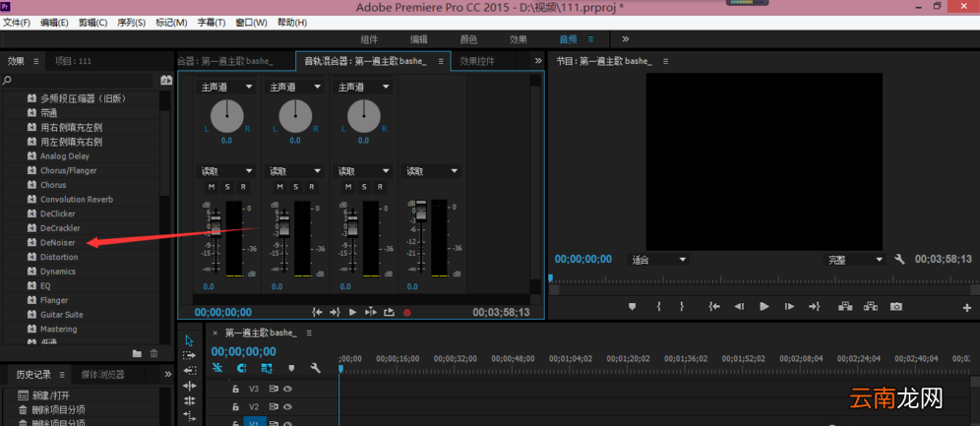The image size is (980, 426).
Task: Open the 字幕(T) menu
Action: [212, 23]
